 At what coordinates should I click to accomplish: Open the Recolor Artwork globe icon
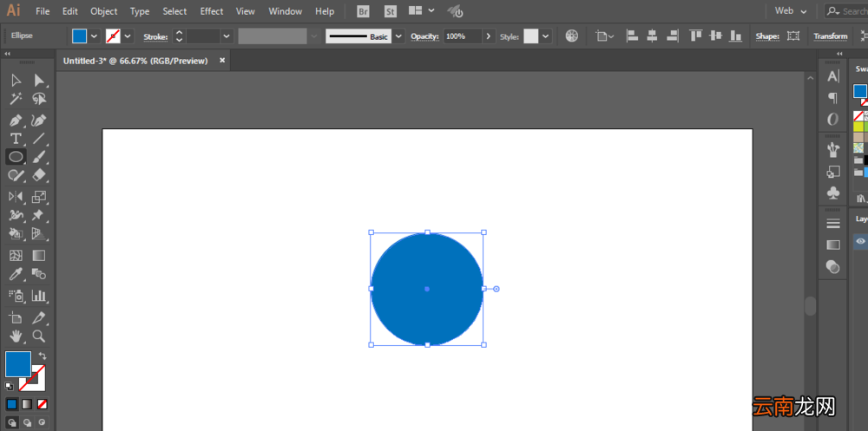pyautogui.click(x=572, y=36)
